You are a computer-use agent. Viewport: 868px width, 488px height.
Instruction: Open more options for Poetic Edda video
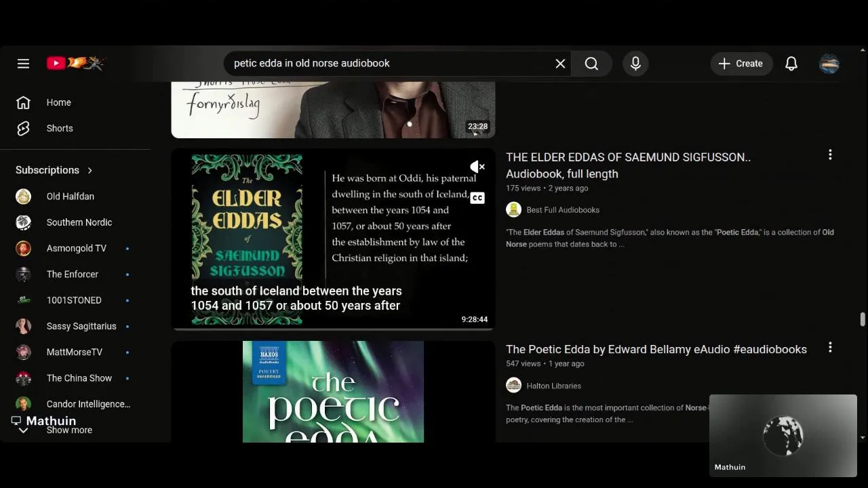[830, 348]
